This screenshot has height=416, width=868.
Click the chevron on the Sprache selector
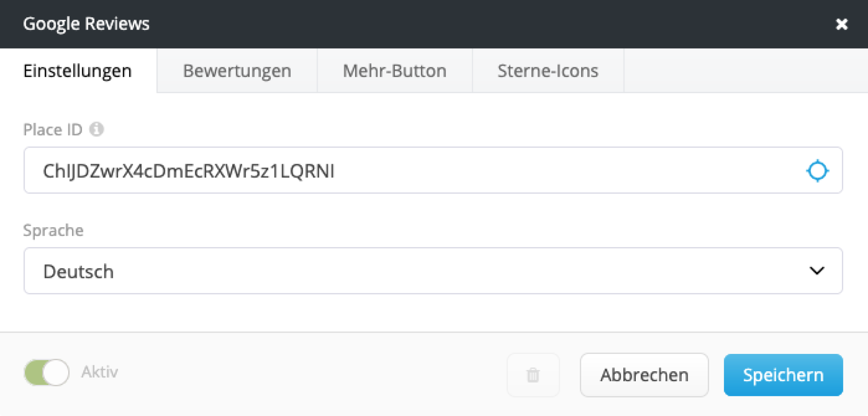817,271
